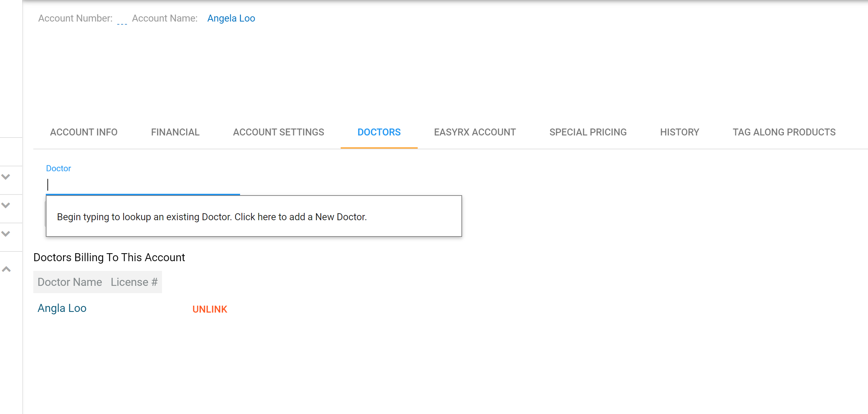Open the Angla Loo doctor record
This screenshot has width=868, height=414.
click(x=62, y=308)
